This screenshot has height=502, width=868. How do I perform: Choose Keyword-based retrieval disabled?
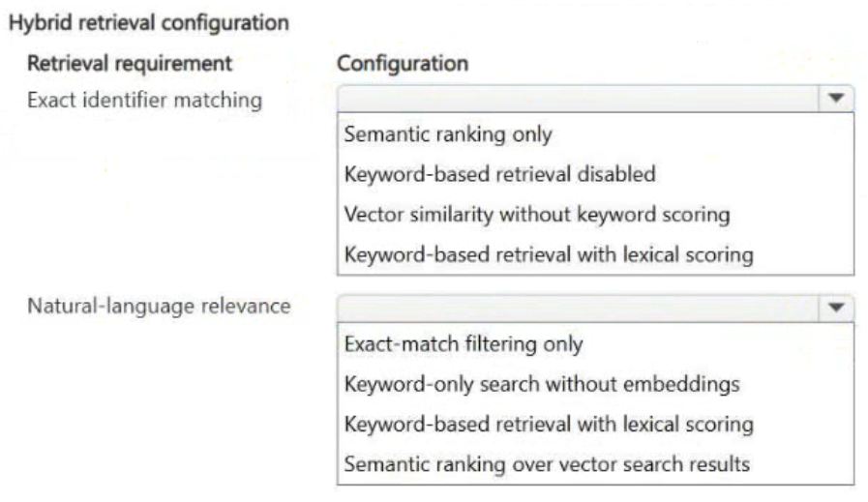click(x=500, y=174)
